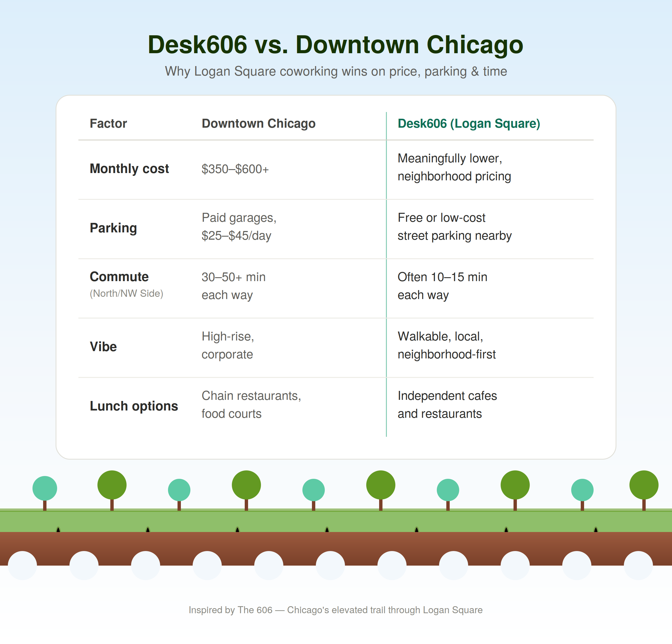672x644 pixels.
Task: Click 'Meaningfully lower, neighborhood pricing' cell
Action: pos(454,167)
